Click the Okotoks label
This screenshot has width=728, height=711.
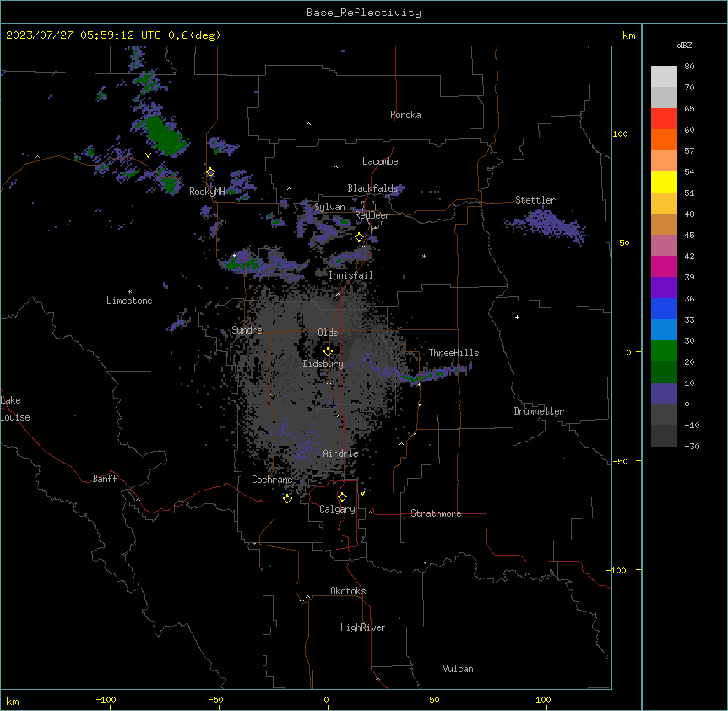point(348,591)
